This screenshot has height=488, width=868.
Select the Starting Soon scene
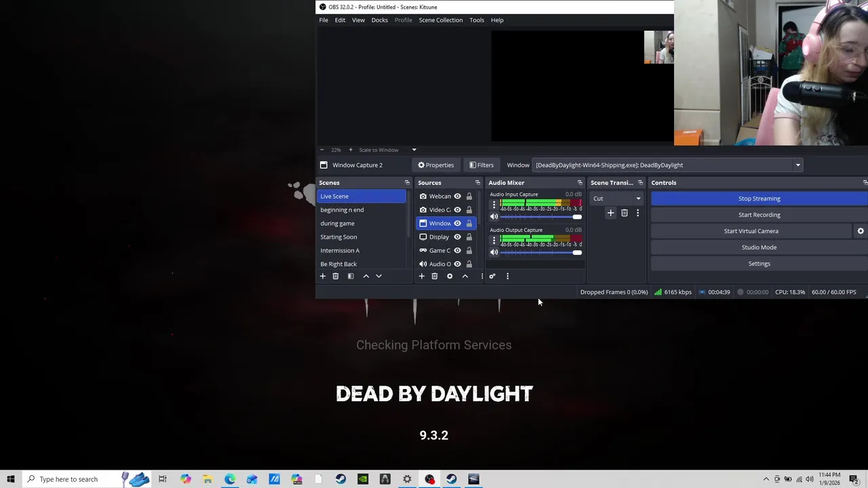[x=361, y=237]
